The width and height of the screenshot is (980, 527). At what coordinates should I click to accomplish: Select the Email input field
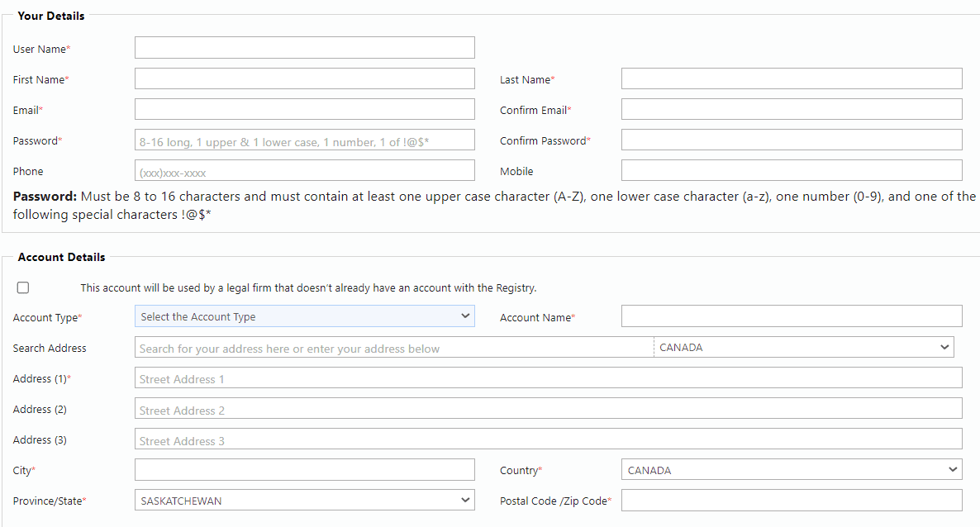pos(304,109)
